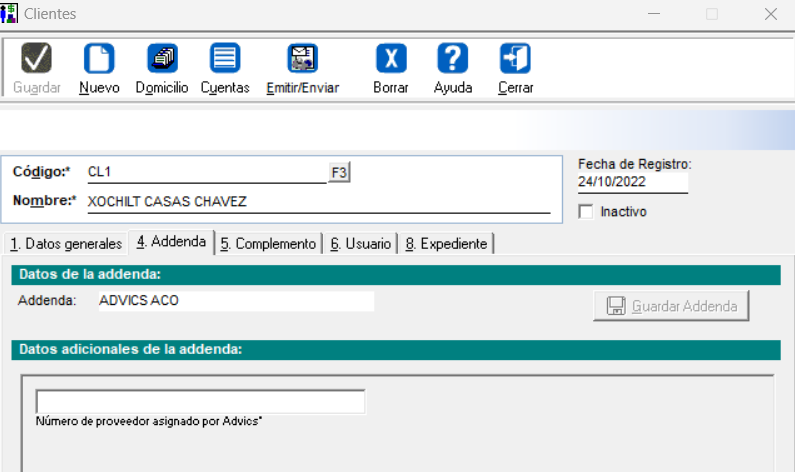Close the form with Cerrar icon
Screen dimensions: 795x472
[x=515, y=58]
